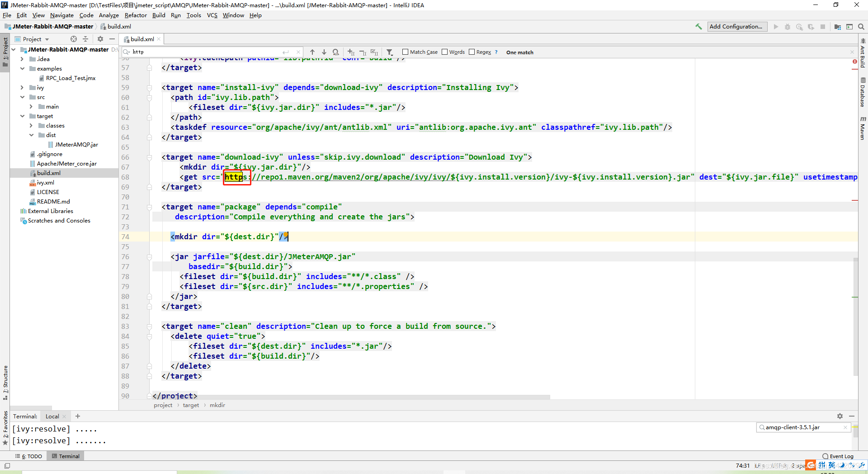The image size is (868, 474).
Task: Add selection for next occurrence icon
Action: [351, 52]
